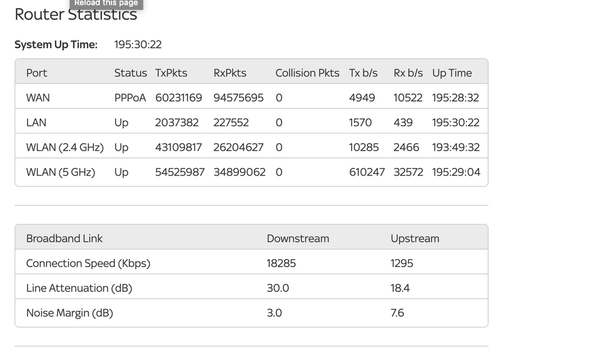611x364 pixels.
Task: Click the Collision Pkts column header
Action: [307, 73]
